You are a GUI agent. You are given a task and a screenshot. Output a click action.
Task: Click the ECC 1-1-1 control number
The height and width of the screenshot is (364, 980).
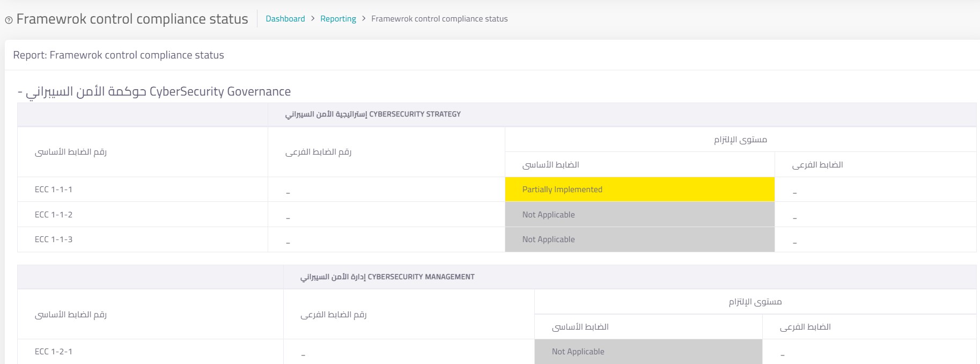click(54, 190)
